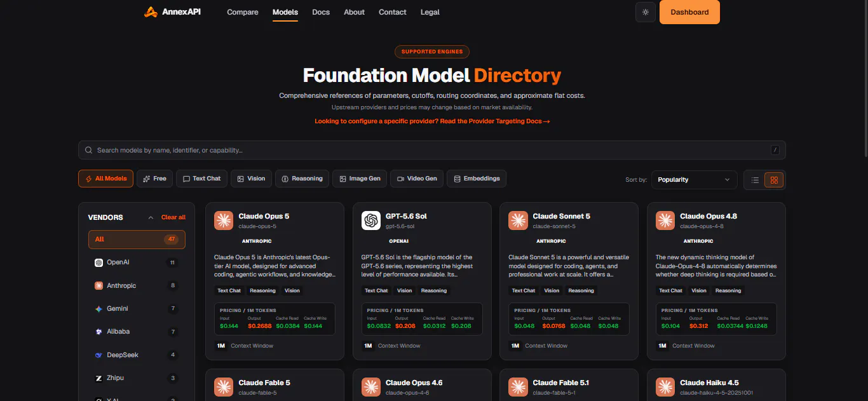868x401 pixels.
Task: Collapse the Vendors section chevron
Action: coord(151,217)
